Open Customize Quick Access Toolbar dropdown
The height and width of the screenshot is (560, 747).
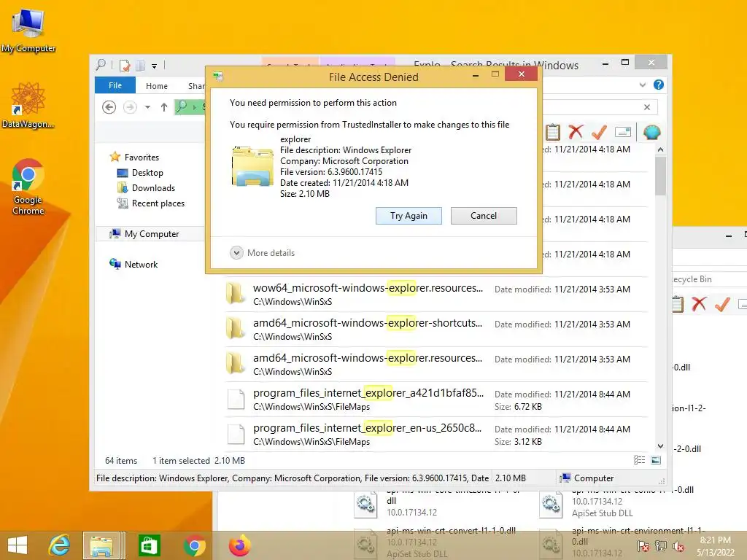[155, 66]
